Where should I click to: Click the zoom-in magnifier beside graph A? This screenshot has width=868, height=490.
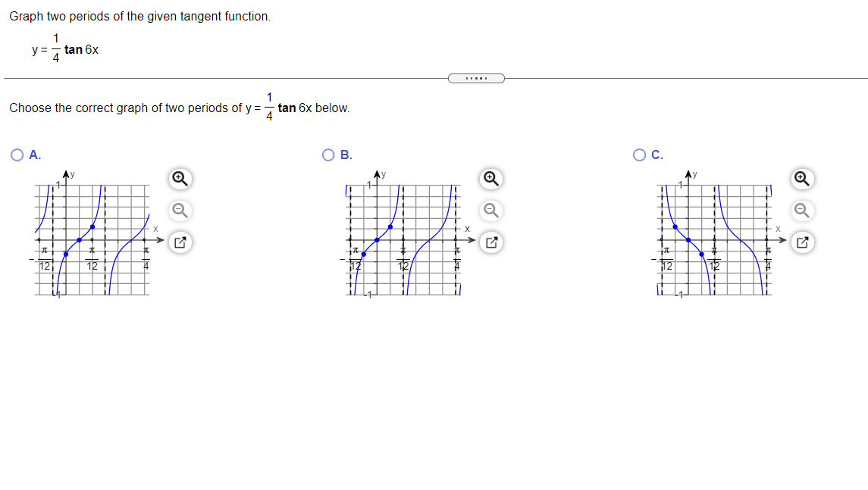[178, 179]
